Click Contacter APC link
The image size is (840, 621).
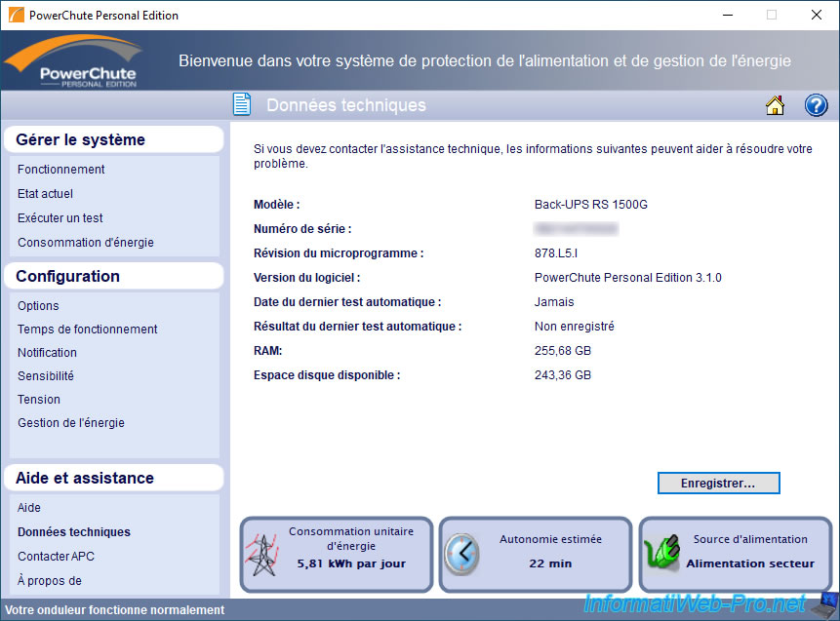coord(56,557)
